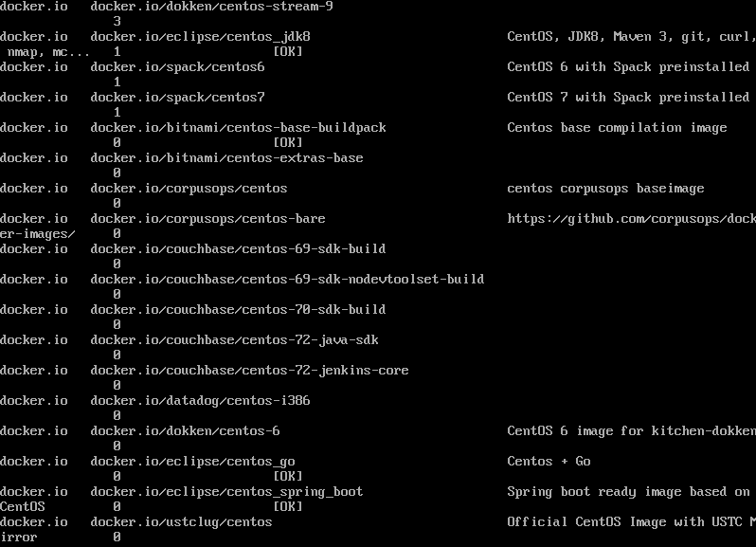Click the wrapped text 'er-images/'
Screen dimensions: 756x547
pos(38,234)
